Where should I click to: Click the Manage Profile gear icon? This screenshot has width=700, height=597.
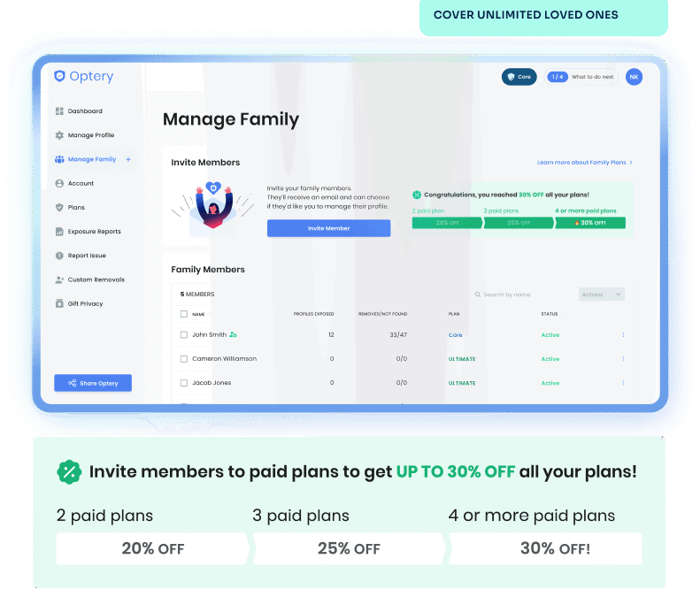59,135
